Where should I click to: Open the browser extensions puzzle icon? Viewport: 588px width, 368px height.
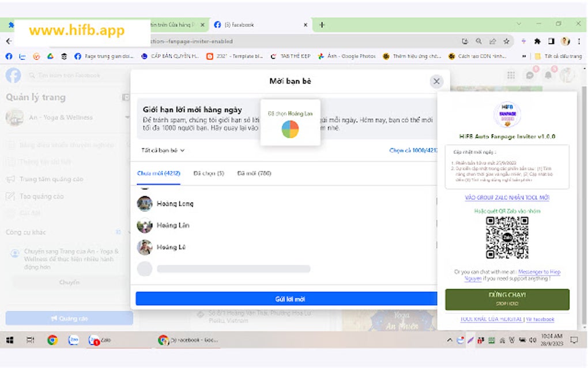pyautogui.click(x=536, y=42)
